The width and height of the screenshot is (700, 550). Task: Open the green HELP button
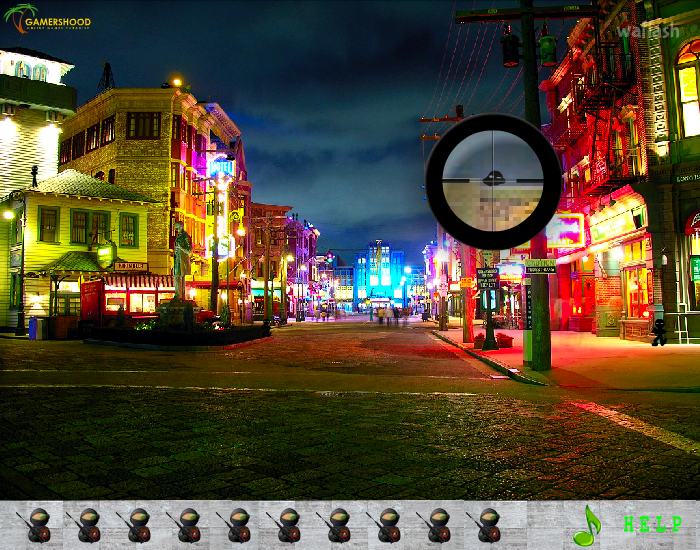click(653, 524)
